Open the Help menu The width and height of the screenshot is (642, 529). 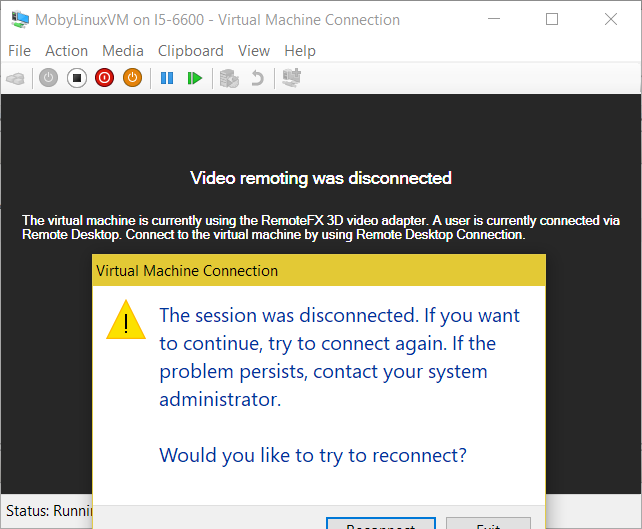300,51
